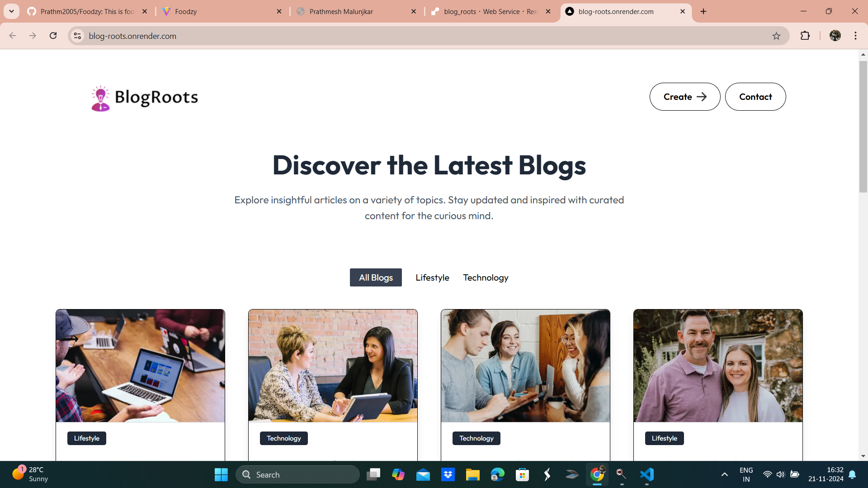Click the browser extensions puzzle icon
The width and height of the screenshot is (868, 488).
pos(805,36)
